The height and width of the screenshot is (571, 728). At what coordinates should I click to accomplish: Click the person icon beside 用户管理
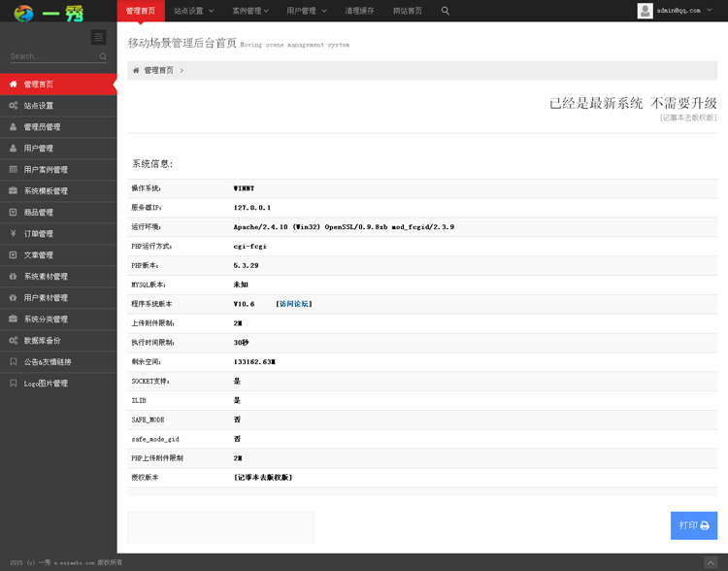(14, 149)
